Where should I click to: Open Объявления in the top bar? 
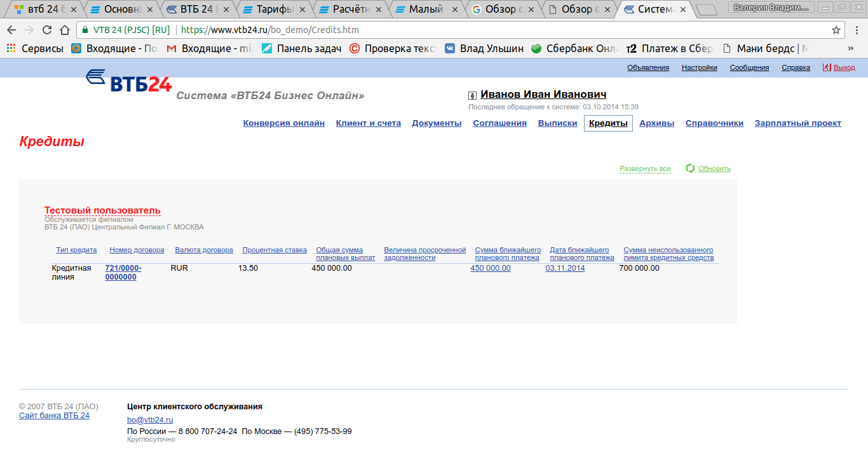[648, 67]
